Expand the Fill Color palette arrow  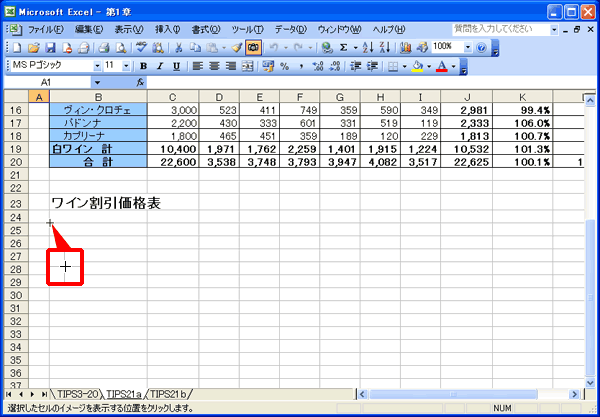pyautogui.click(x=429, y=67)
